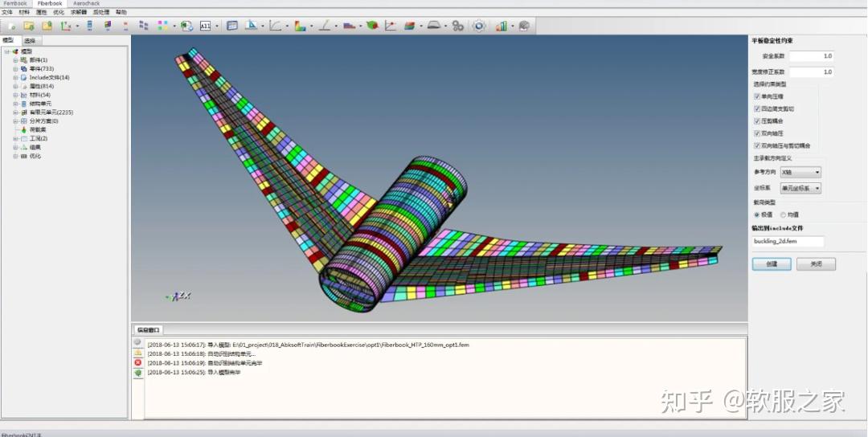Toggle the 双向轴压 checkbox
Viewport: 868px width, 437px height.
757,133
